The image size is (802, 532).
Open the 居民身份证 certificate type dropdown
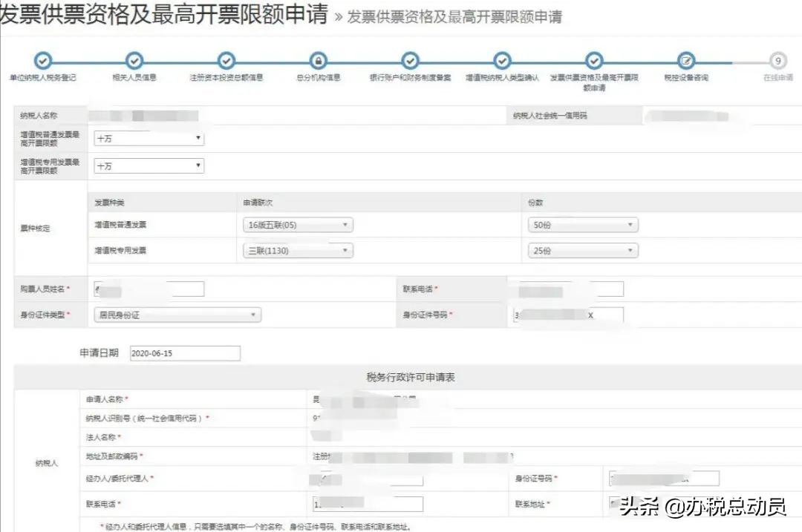[x=176, y=315]
